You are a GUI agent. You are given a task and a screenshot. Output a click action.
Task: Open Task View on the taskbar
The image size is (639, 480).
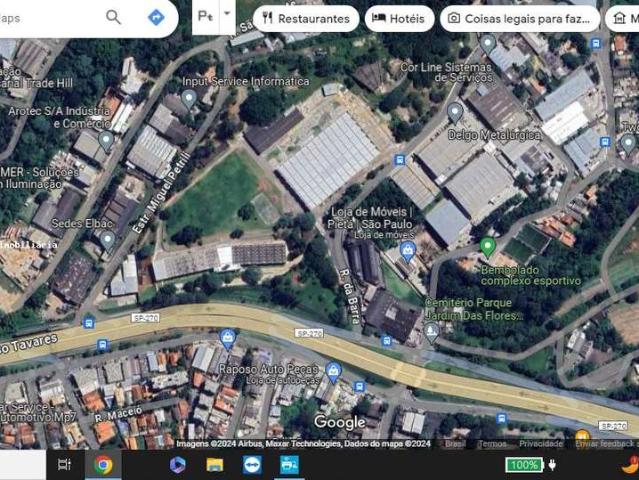64,465
